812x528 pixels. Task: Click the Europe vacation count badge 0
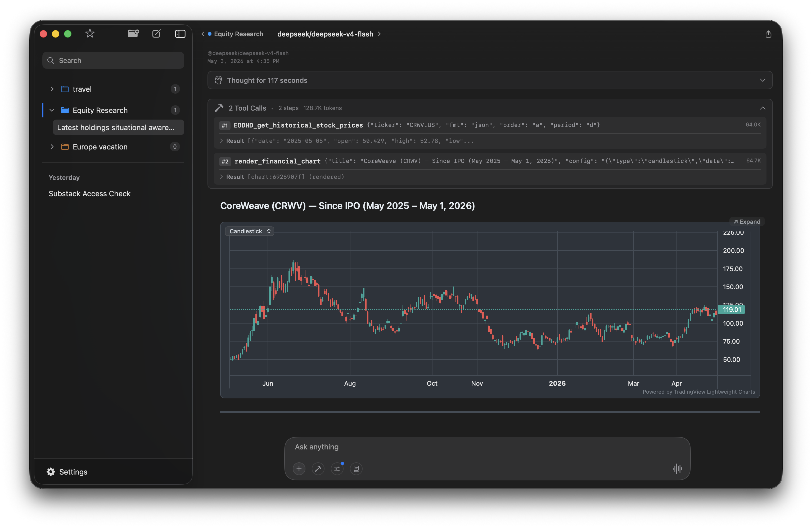coord(175,147)
